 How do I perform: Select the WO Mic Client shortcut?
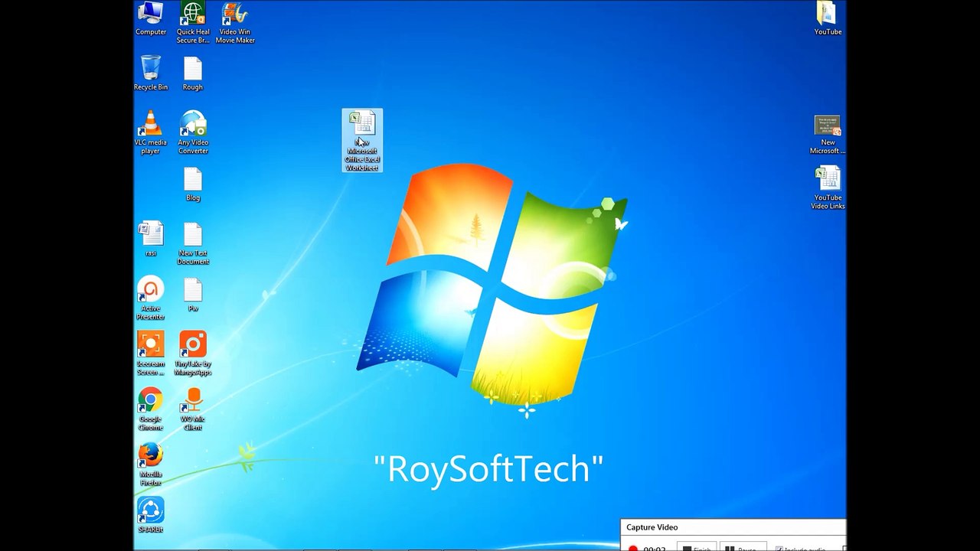[193, 409]
